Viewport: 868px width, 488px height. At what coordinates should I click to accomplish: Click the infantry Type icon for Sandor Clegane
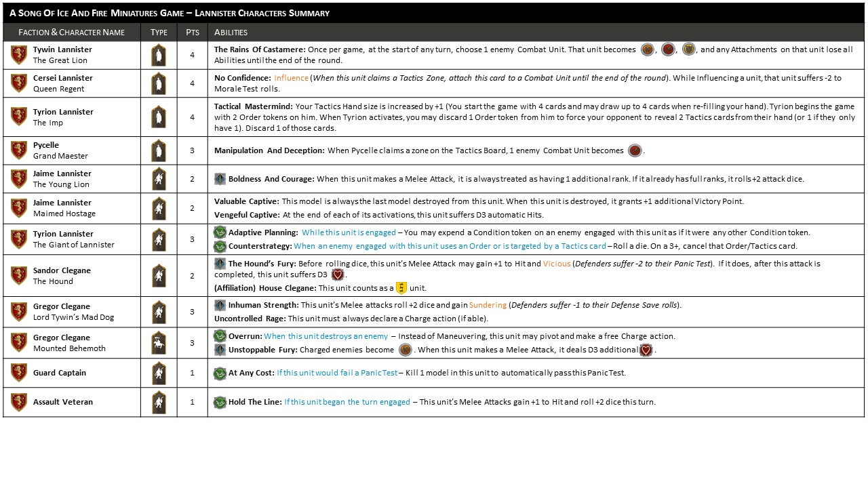point(159,276)
